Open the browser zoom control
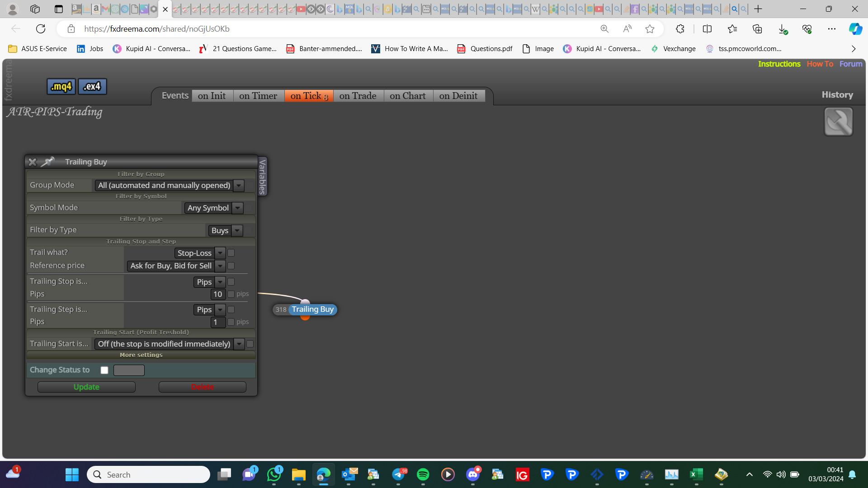868x488 pixels. pyautogui.click(x=604, y=29)
